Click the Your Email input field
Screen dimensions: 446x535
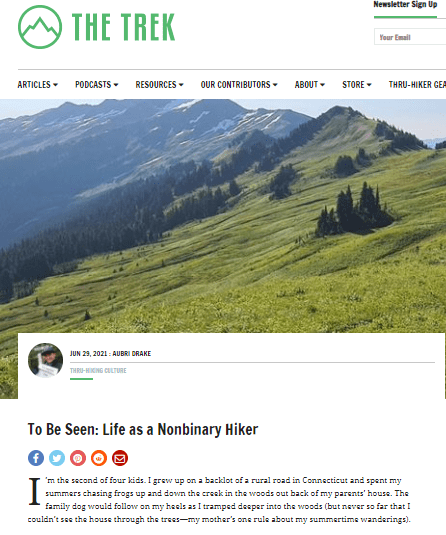click(x=410, y=37)
